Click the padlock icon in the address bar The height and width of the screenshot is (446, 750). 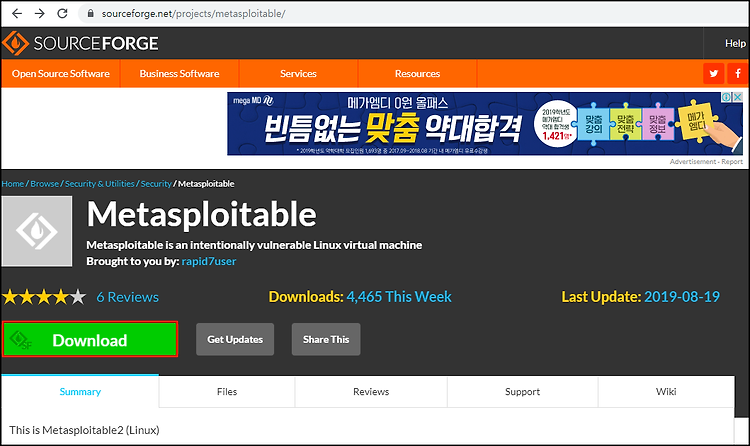tap(90, 14)
